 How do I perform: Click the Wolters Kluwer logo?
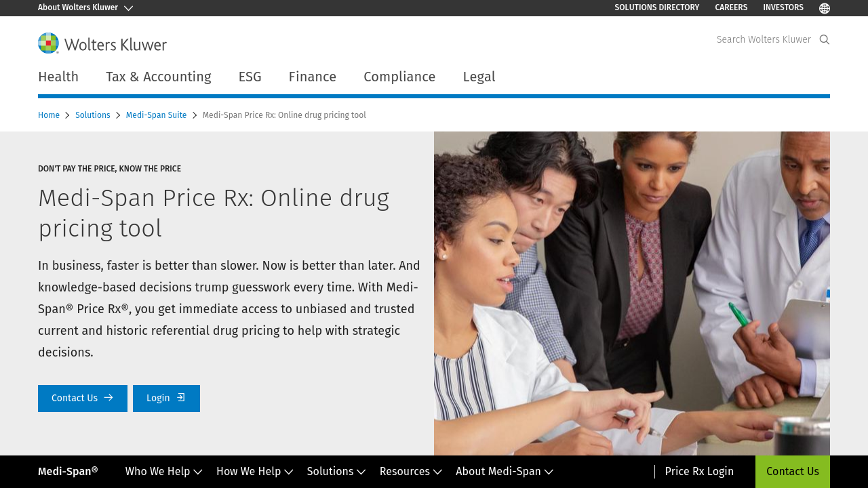[x=102, y=43]
